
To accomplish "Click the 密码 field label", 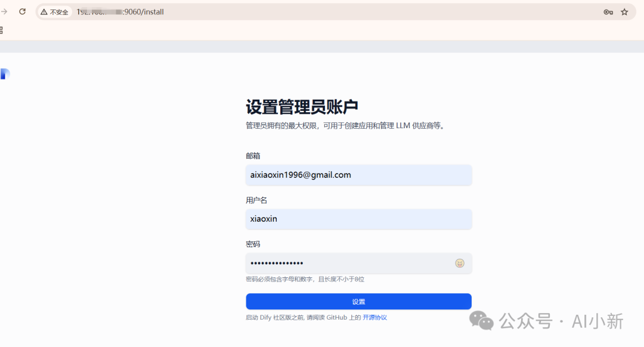I will point(253,244).
